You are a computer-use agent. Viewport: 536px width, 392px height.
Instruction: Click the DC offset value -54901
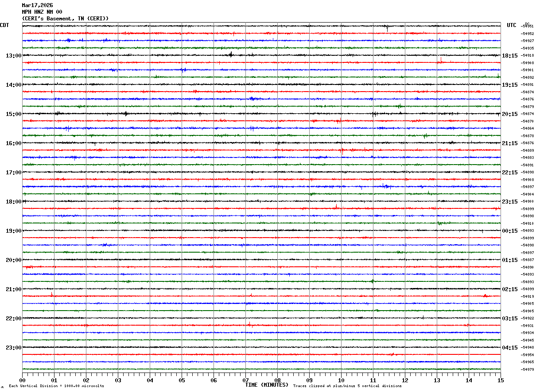[x=527, y=70]
